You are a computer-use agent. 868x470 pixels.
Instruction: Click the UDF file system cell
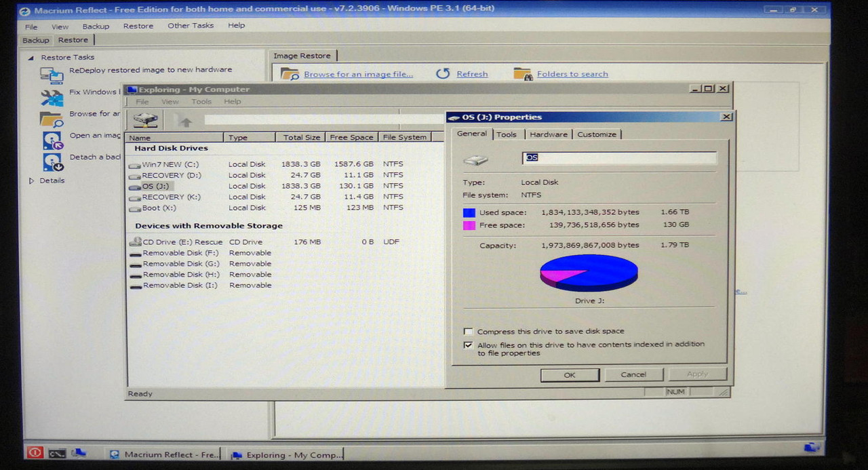391,241
